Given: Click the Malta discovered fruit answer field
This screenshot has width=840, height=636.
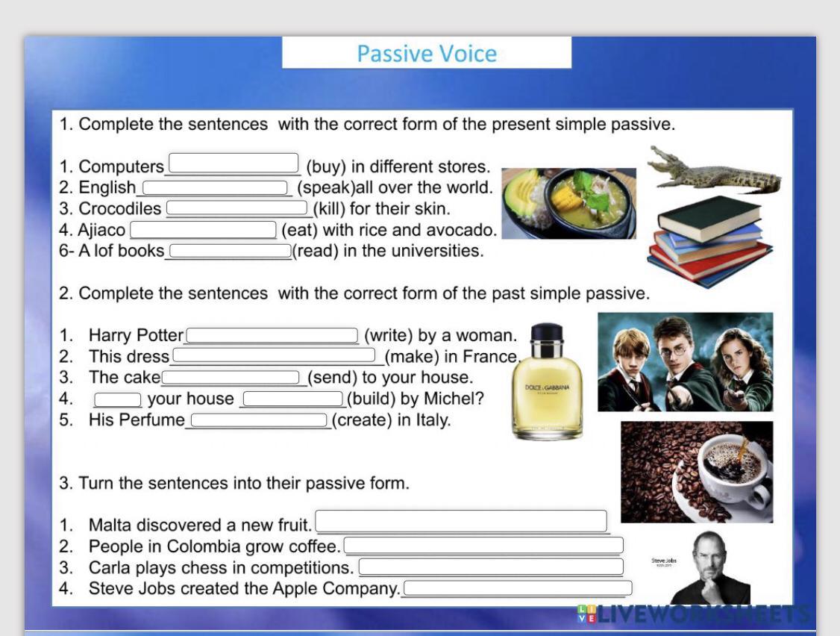Looking at the screenshot, I should click(461, 521).
